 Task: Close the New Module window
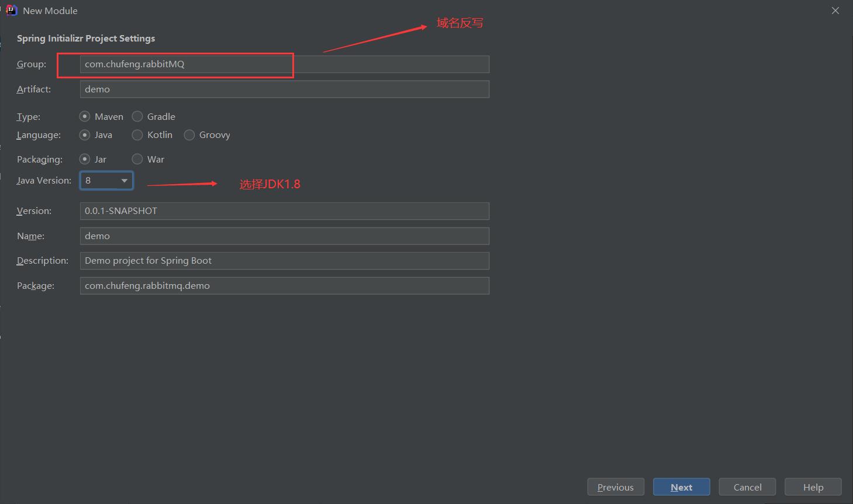pyautogui.click(x=835, y=11)
